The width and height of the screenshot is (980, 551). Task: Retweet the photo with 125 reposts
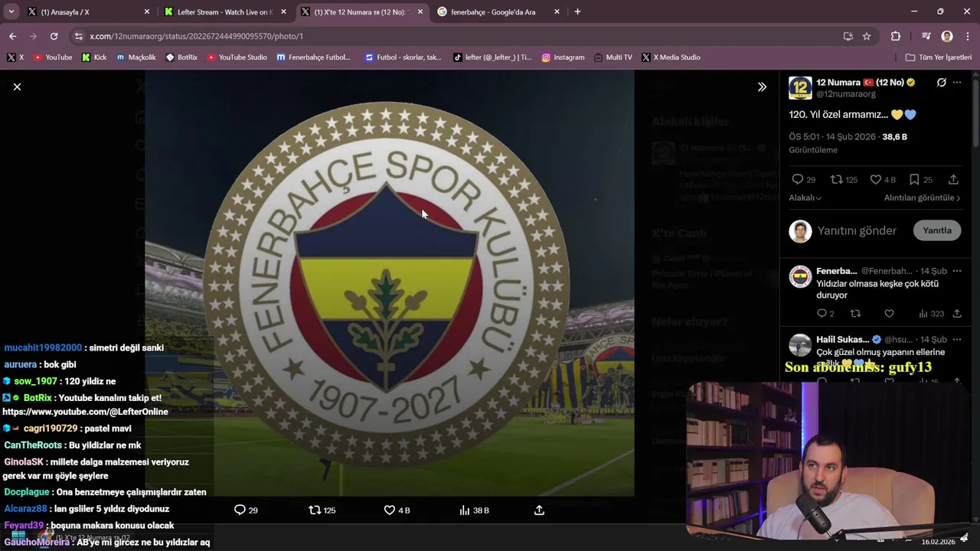pos(322,510)
